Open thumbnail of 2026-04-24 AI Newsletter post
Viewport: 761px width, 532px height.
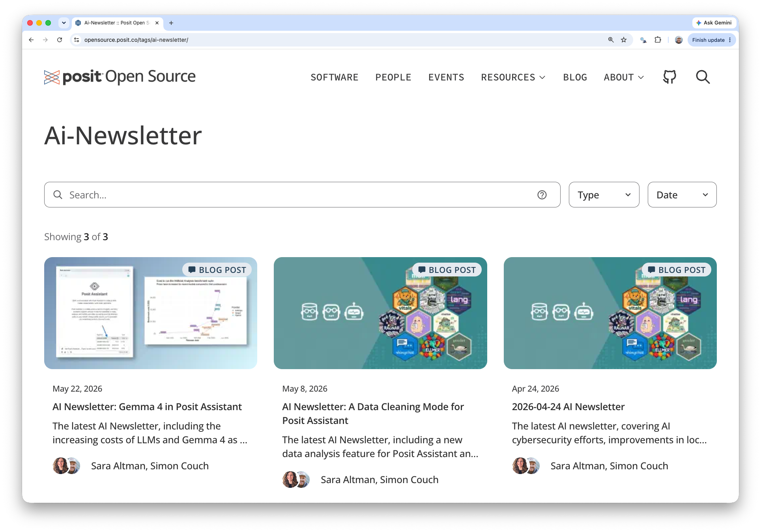610,313
